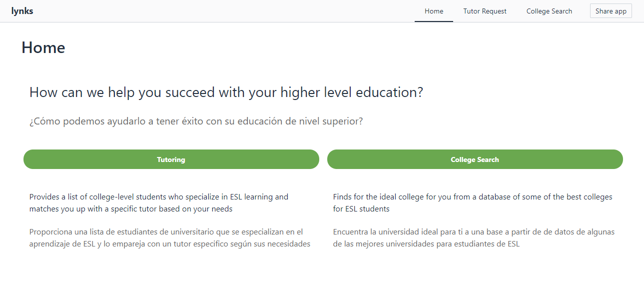Click the Home page title heading

(43, 47)
